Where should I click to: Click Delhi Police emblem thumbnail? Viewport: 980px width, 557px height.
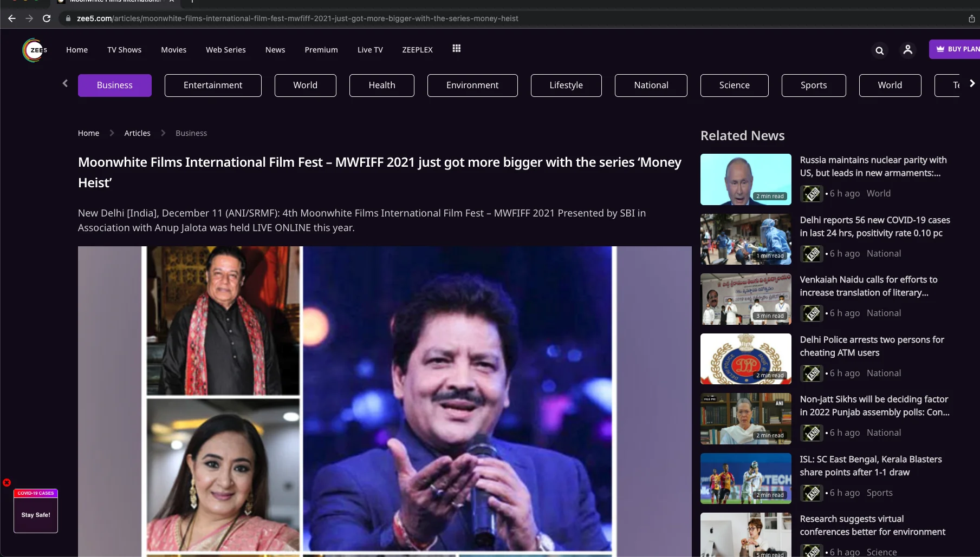pos(745,359)
